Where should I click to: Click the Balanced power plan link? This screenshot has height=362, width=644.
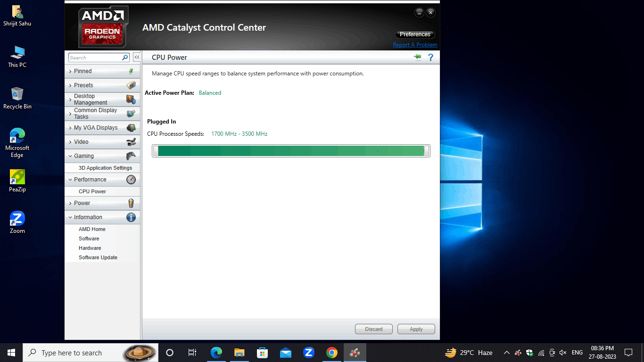click(210, 93)
